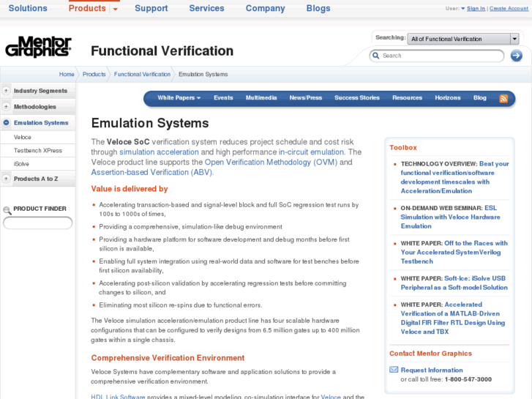532x399 pixels.
Task: Open the RSS feed icon
Action: 503,99
